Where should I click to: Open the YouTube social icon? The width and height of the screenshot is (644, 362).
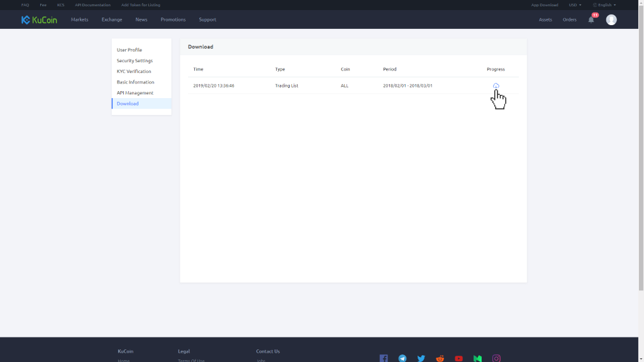(459, 358)
